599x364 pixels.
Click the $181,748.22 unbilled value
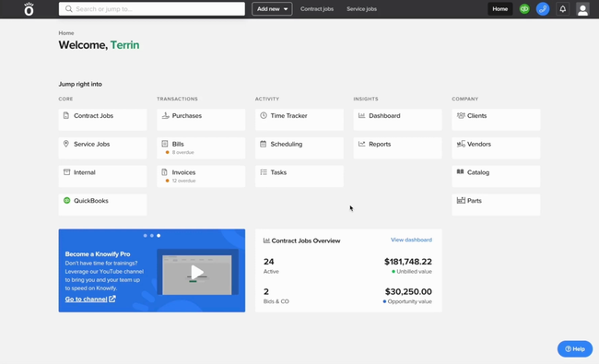408,262
